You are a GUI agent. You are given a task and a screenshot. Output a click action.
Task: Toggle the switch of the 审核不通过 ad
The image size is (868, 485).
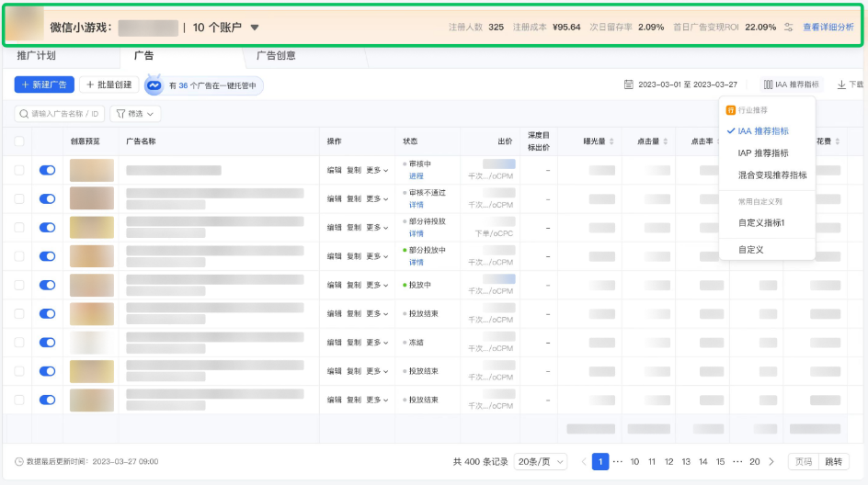pyautogui.click(x=47, y=198)
